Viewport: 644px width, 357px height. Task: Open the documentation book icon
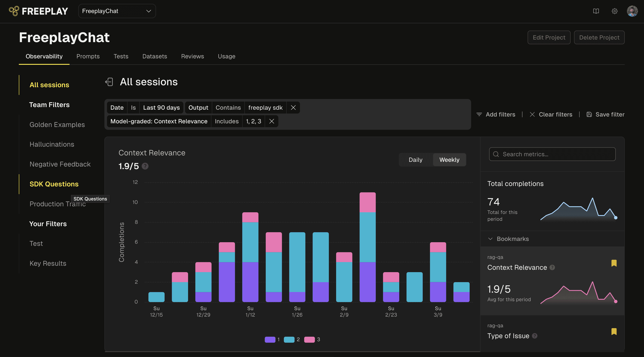596,11
